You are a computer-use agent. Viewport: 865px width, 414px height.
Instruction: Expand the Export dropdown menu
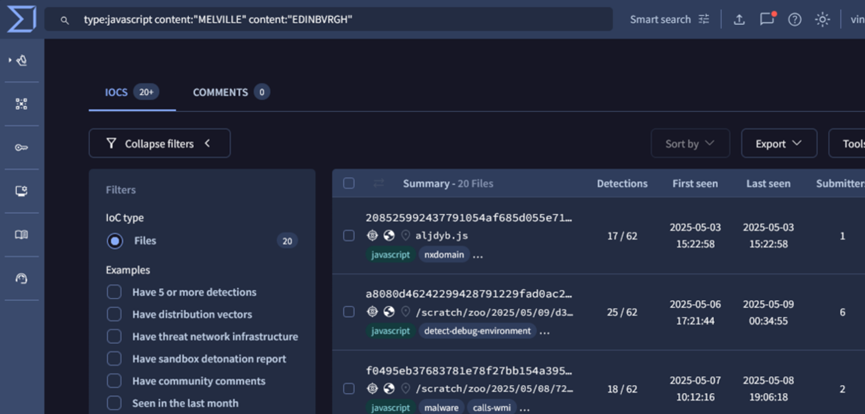tap(778, 143)
